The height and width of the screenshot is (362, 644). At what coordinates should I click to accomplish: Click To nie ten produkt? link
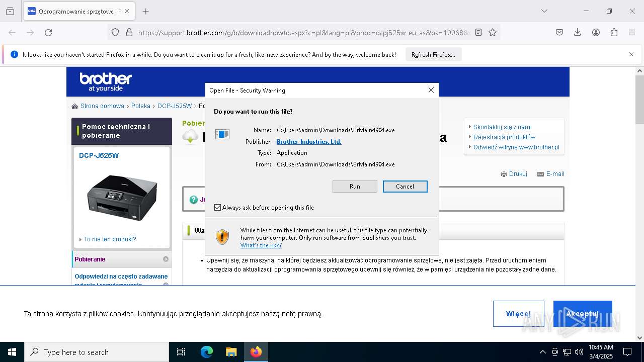point(110,239)
